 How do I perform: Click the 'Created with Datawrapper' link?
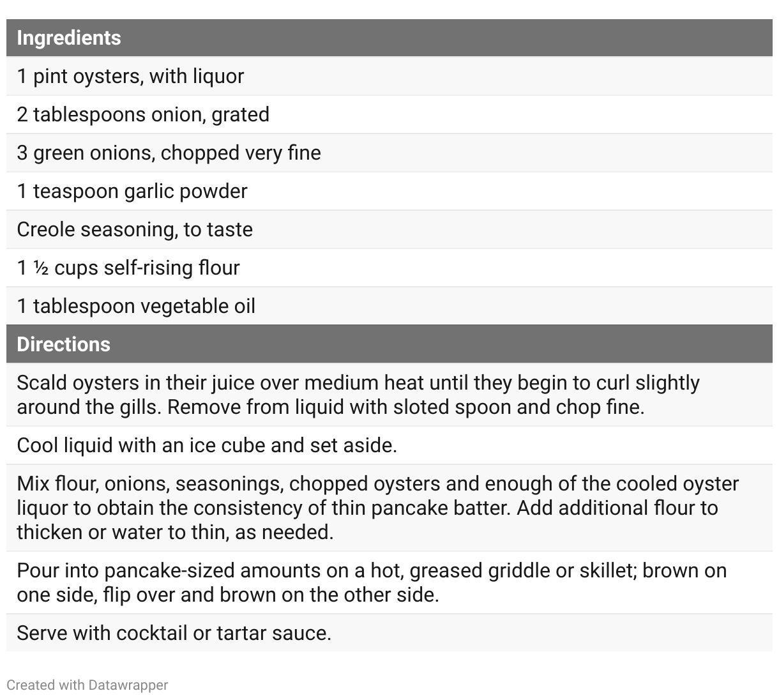[x=87, y=685]
